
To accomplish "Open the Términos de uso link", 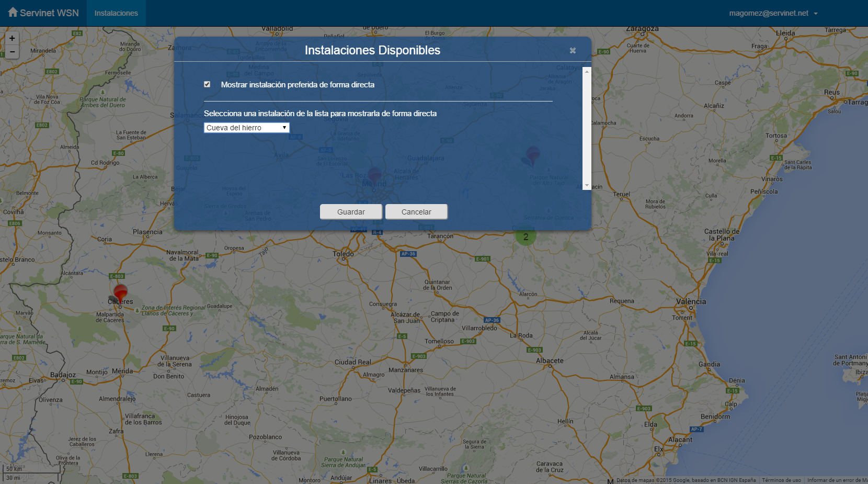I will (x=781, y=480).
